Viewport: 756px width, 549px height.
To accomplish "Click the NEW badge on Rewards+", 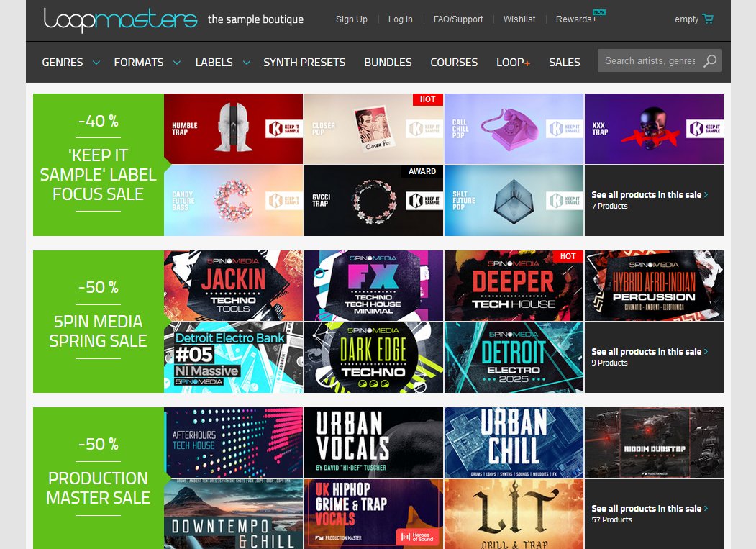I will coord(598,12).
